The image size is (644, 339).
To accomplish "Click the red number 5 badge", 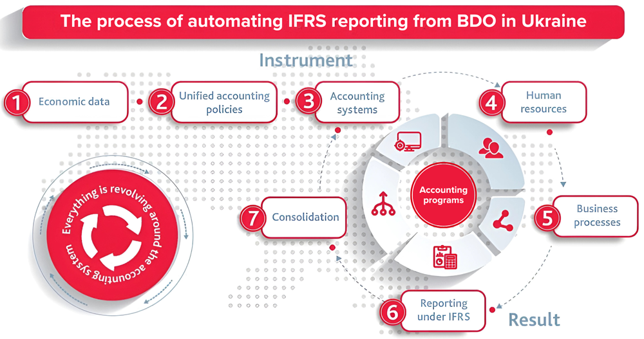I will coord(547,217).
